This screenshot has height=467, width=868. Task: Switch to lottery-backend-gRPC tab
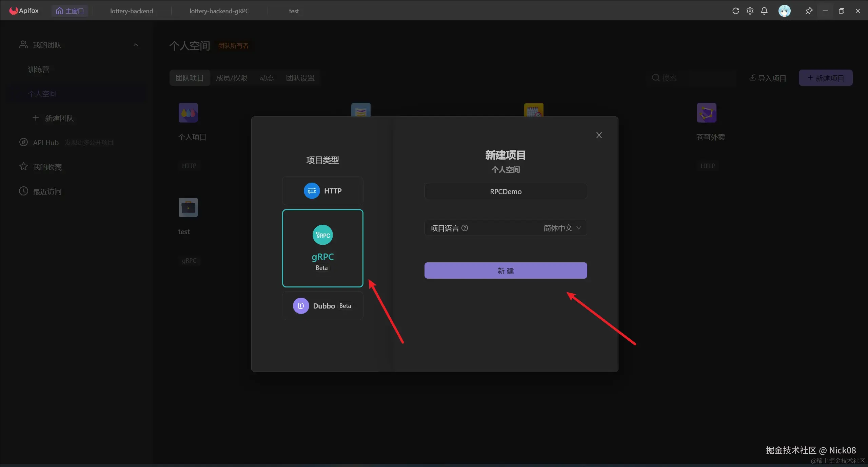[x=219, y=11]
